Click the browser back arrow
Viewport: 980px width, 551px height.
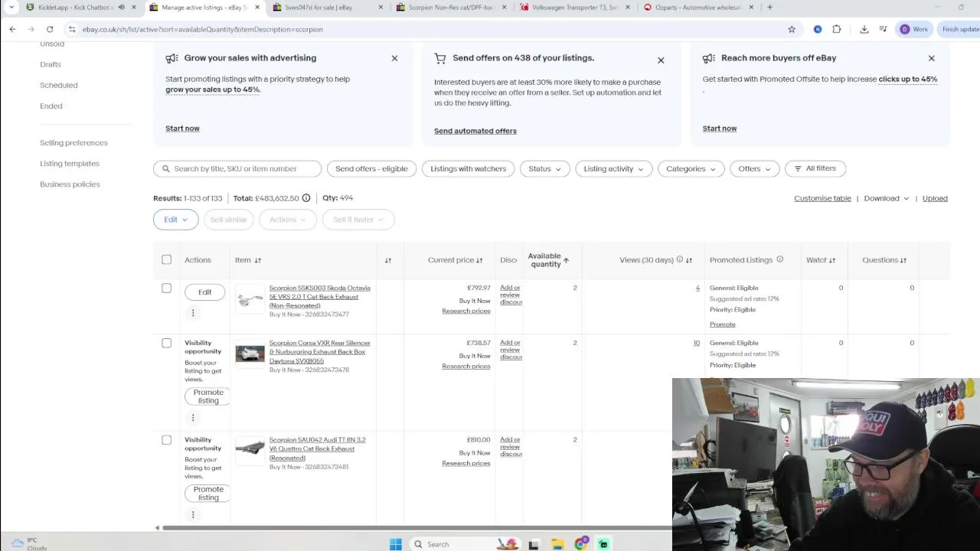pyautogui.click(x=12, y=29)
